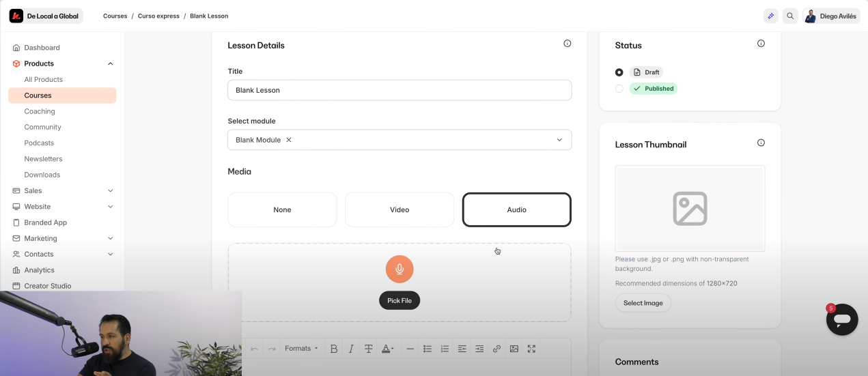Insert a bulleted list
The height and width of the screenshot is (376, 868).
(428, 349)
